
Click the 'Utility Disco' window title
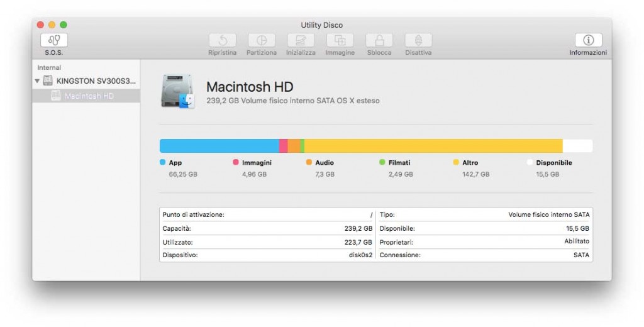coord(321,25)
